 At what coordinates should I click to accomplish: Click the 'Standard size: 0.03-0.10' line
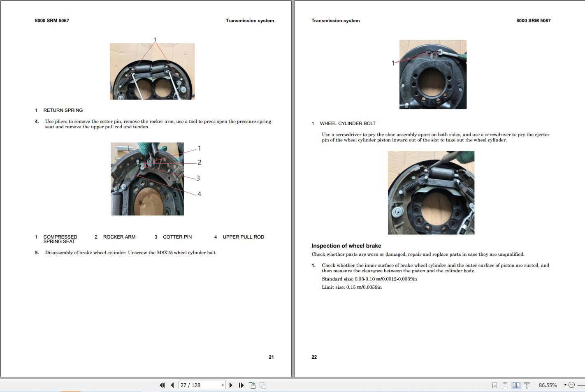pos(369,279)
